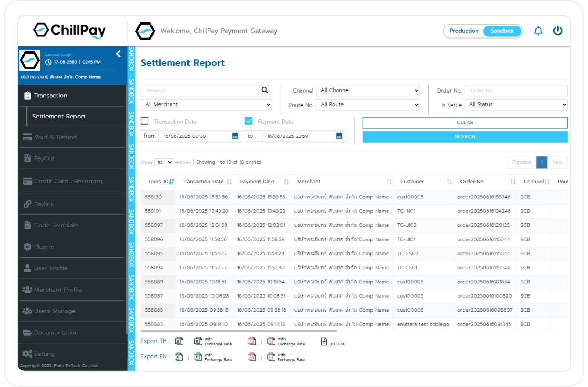Collapse the sidebar with the left chevron

point(118,54)
